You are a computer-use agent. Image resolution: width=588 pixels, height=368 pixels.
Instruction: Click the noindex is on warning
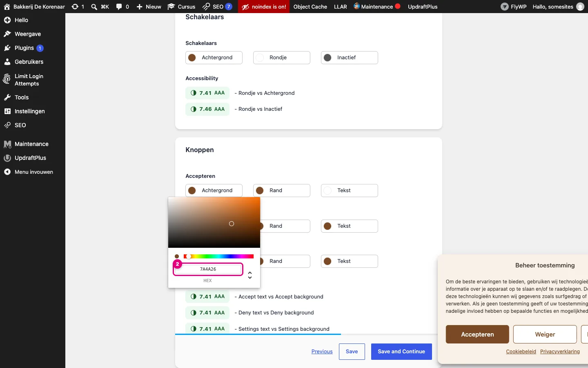tap(264, 7)
